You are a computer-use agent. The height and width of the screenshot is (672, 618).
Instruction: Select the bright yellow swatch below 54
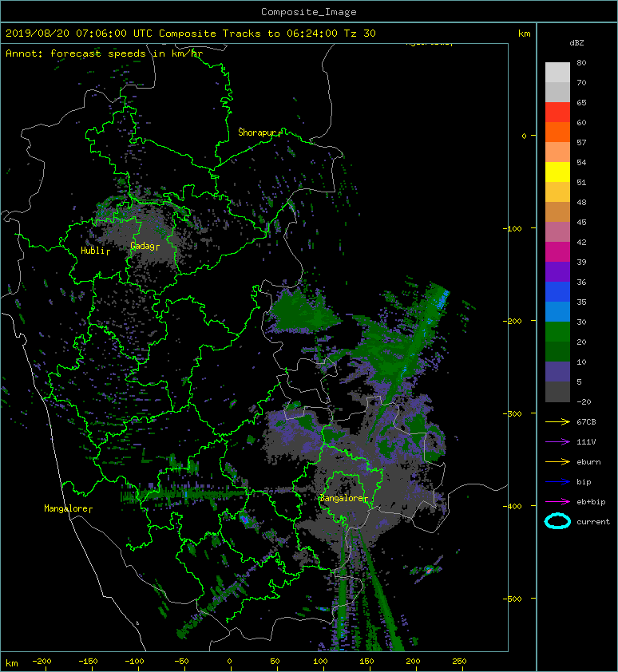557,172
